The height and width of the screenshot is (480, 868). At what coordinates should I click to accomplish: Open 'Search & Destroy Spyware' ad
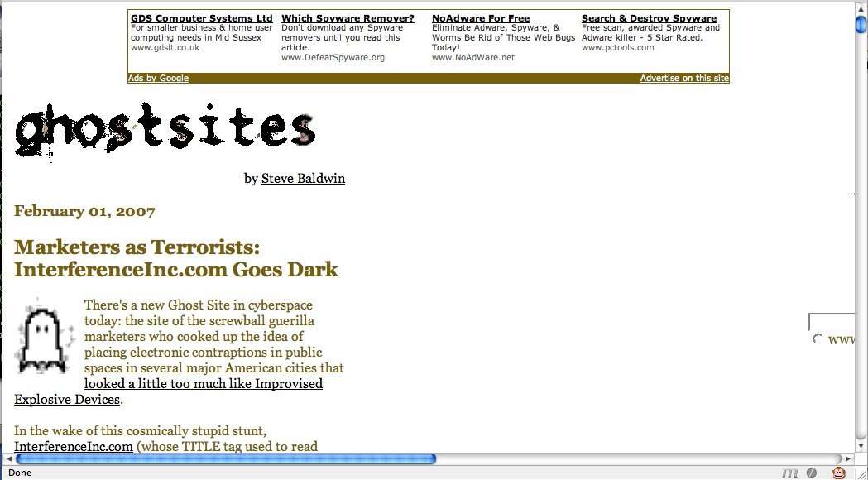point(649,18)
